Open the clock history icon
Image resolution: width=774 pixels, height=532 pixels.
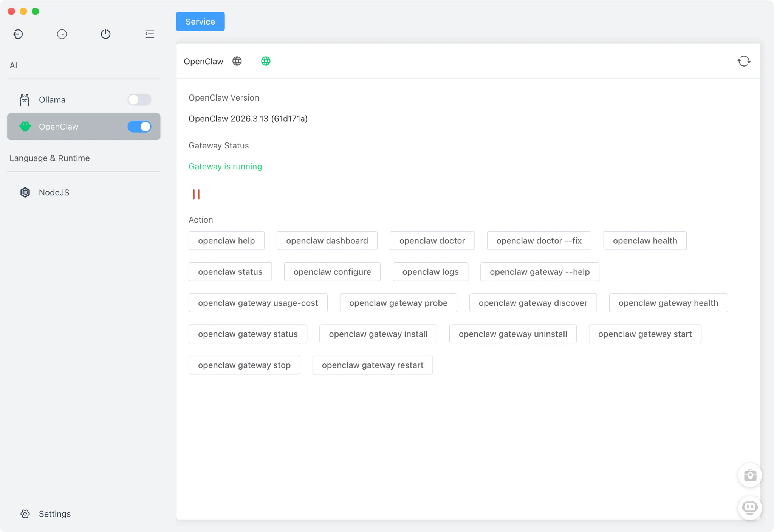[62, 34]
